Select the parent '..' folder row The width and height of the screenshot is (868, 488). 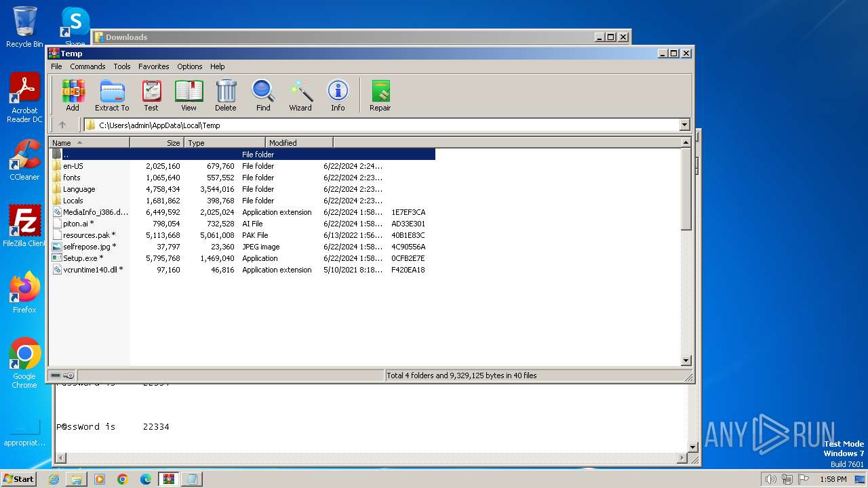click(x=243, y=155)
